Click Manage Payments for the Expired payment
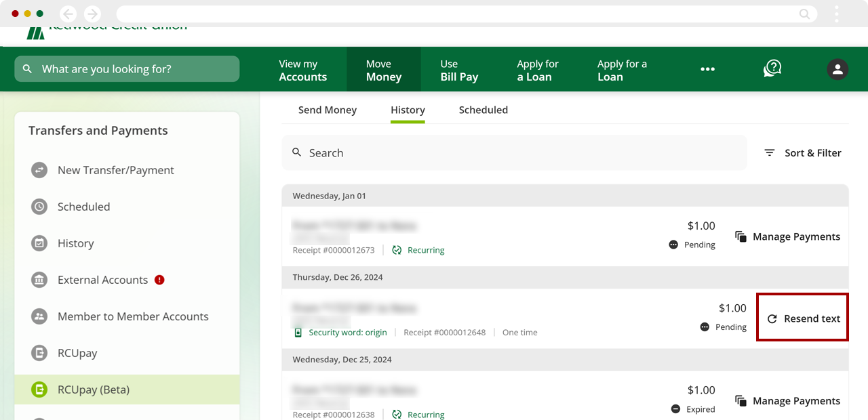 tap(787, 401)
